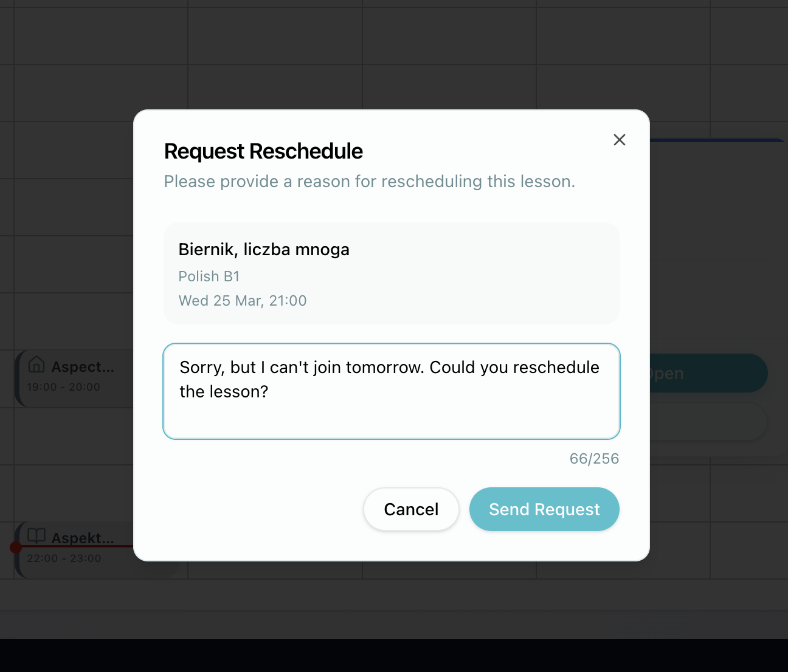Click the 66/256 character counter
Screen dimensions: 788x672
pos(594,459)
